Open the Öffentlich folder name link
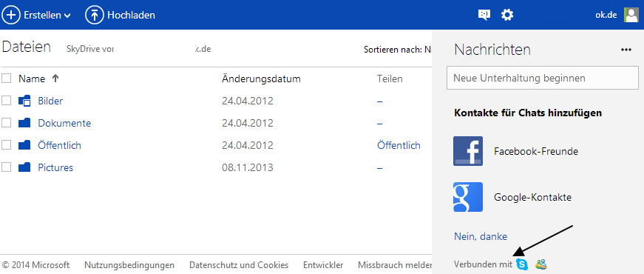This screenshot has height=274, width=644. [x=60, y=145]
